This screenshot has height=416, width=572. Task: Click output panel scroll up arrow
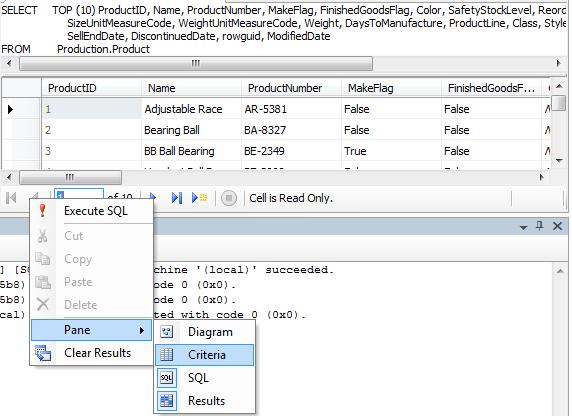coord(560,271)
